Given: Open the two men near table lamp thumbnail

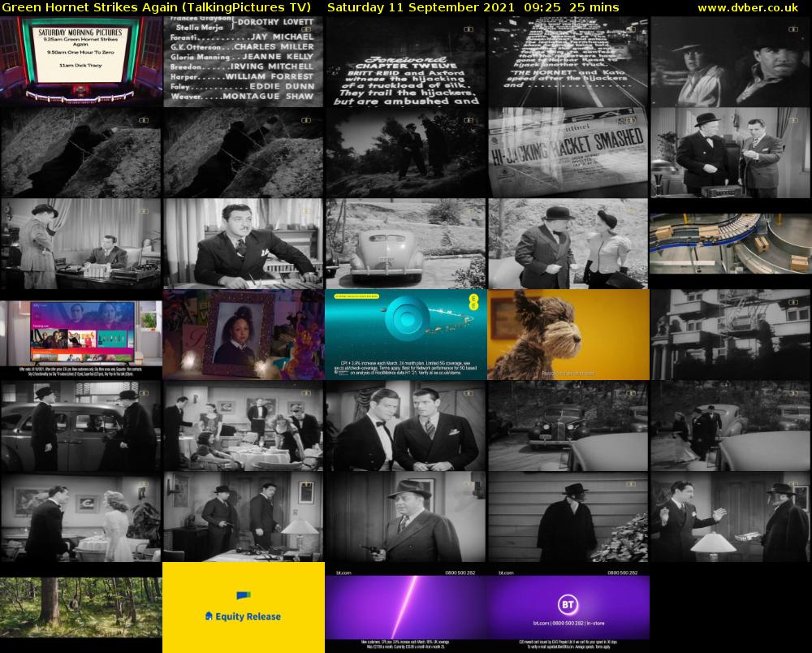Looking at the screenshot, I should tap(244, 517).
